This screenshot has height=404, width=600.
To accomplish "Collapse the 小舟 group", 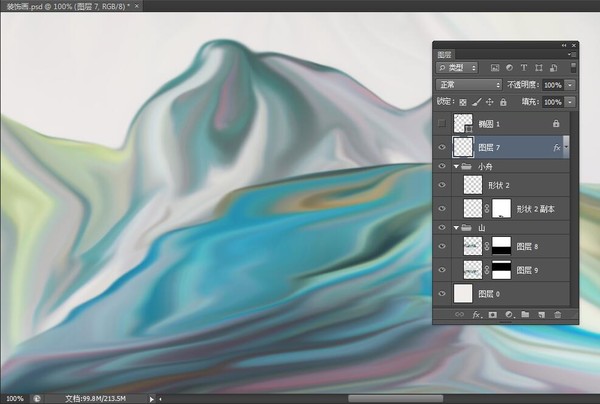I will pyautogui.click(x=456, y=166).
